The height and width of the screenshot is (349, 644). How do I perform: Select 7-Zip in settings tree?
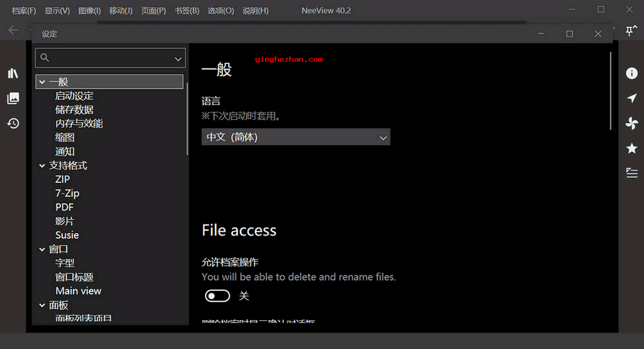(x=67, y=194)
